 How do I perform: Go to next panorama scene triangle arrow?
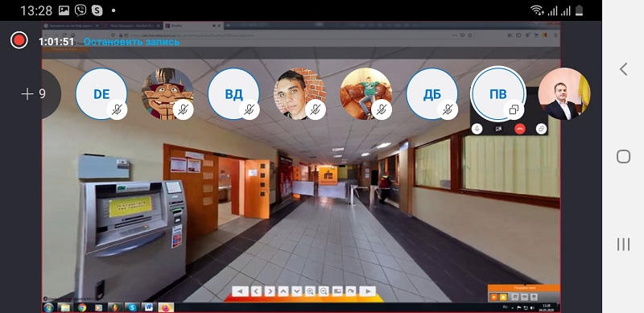(368, 291)
